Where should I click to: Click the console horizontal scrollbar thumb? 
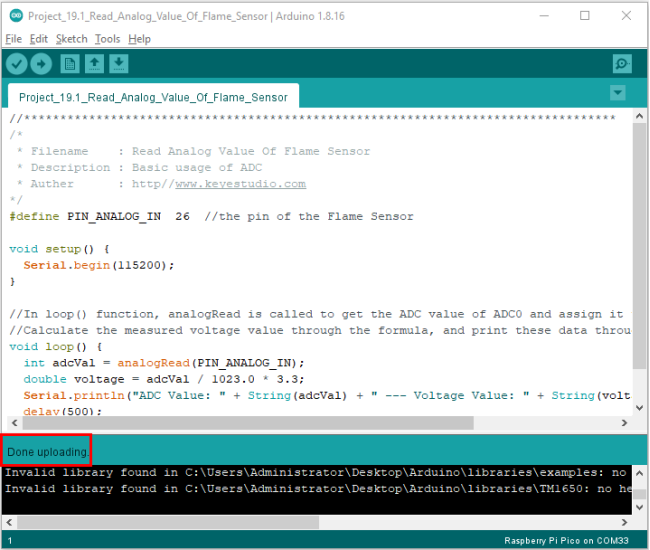[168, 522]
